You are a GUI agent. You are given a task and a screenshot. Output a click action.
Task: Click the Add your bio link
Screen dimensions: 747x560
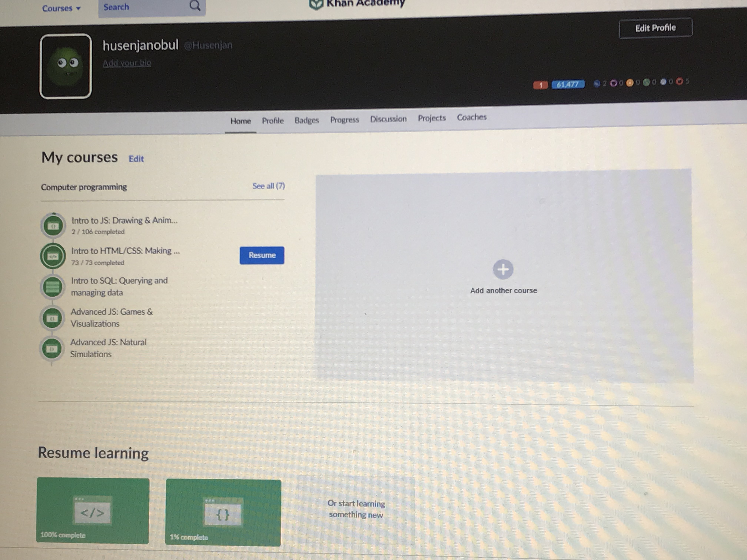pos(127,63)
